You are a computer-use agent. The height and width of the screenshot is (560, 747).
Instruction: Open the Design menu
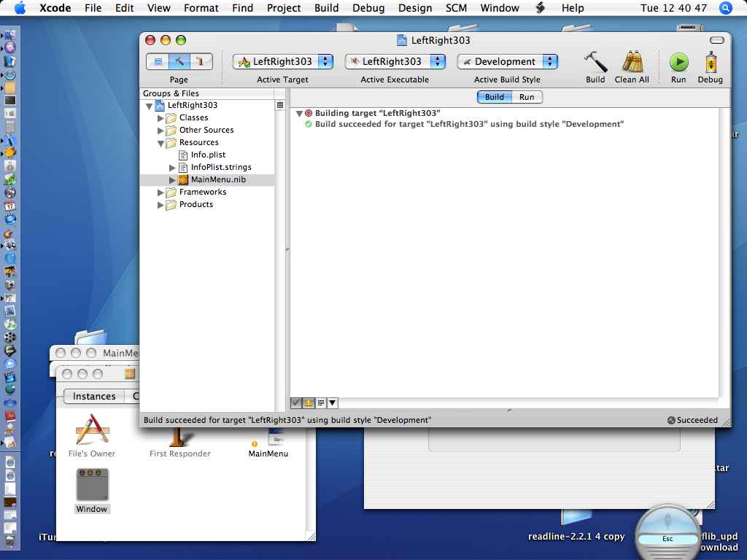[x=415, y=8]
